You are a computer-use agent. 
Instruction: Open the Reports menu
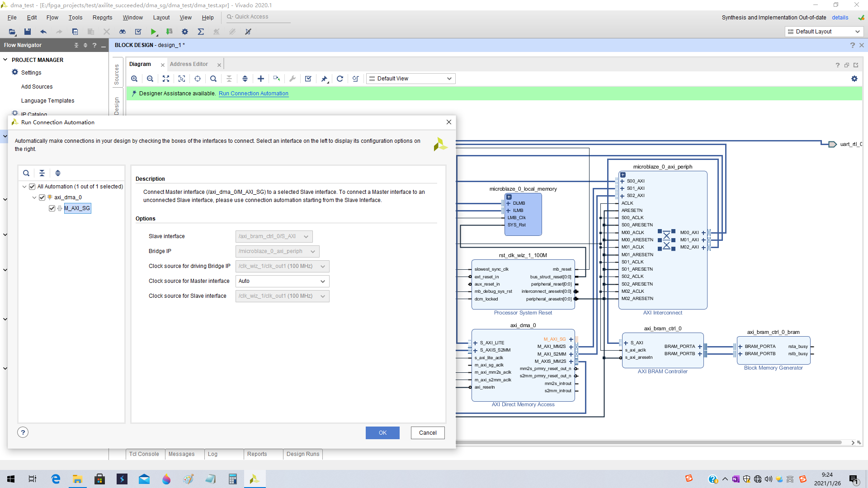[102, 18]
